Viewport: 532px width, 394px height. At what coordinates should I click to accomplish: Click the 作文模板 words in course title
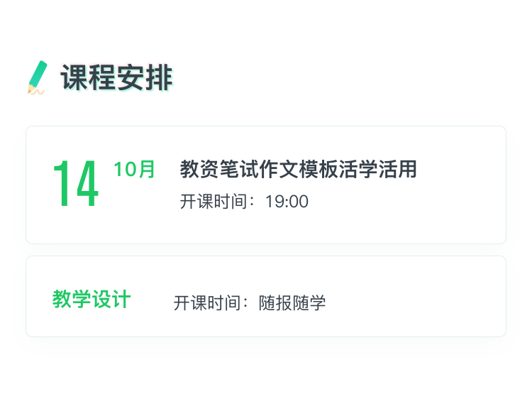[298, 169]
